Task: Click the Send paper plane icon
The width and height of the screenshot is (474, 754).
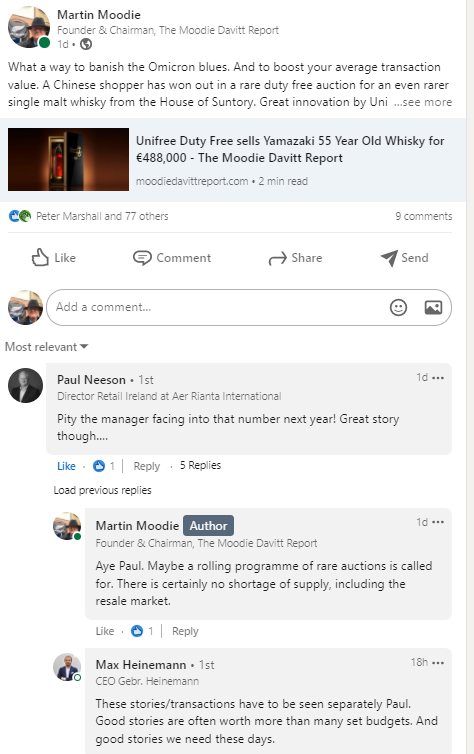Action: click(389, 258)
